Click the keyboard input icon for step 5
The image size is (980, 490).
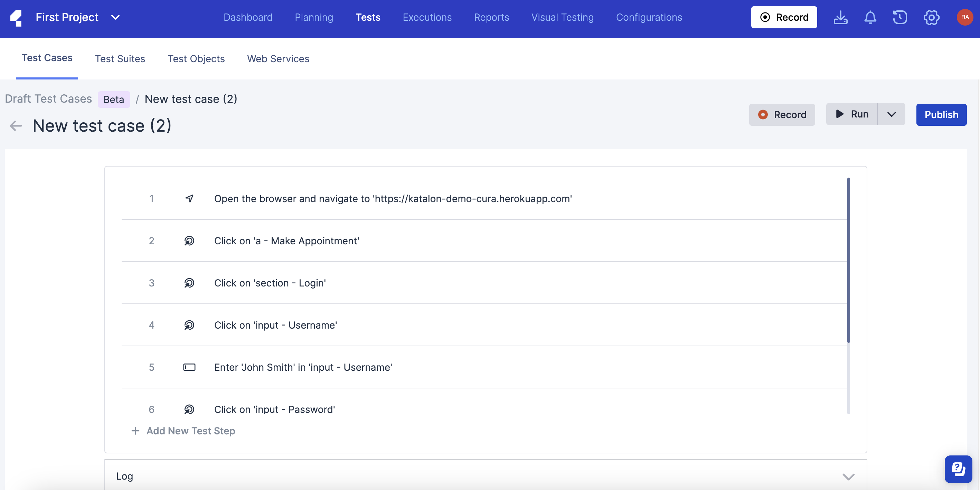pyautogui.click(x=189, y=367)
